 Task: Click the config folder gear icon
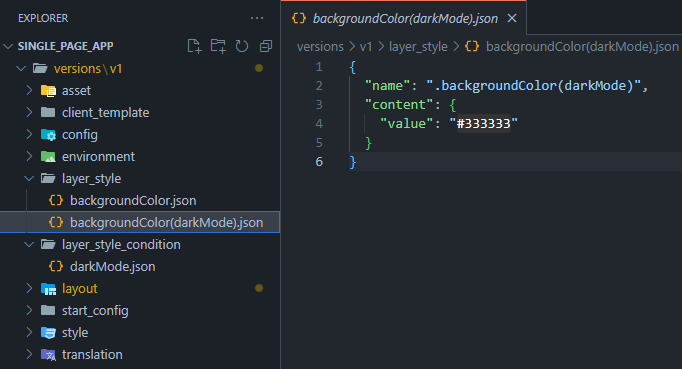pos(48,135)
